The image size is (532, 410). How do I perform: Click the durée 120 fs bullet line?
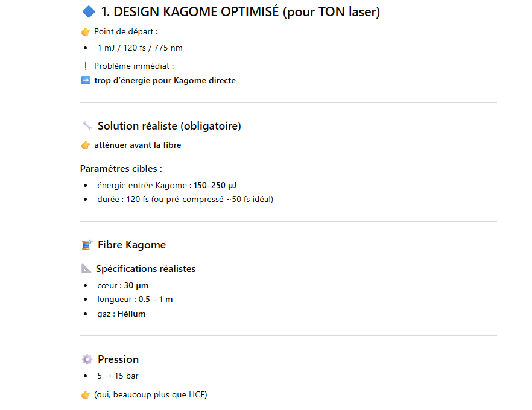click(x=185, y=199)
